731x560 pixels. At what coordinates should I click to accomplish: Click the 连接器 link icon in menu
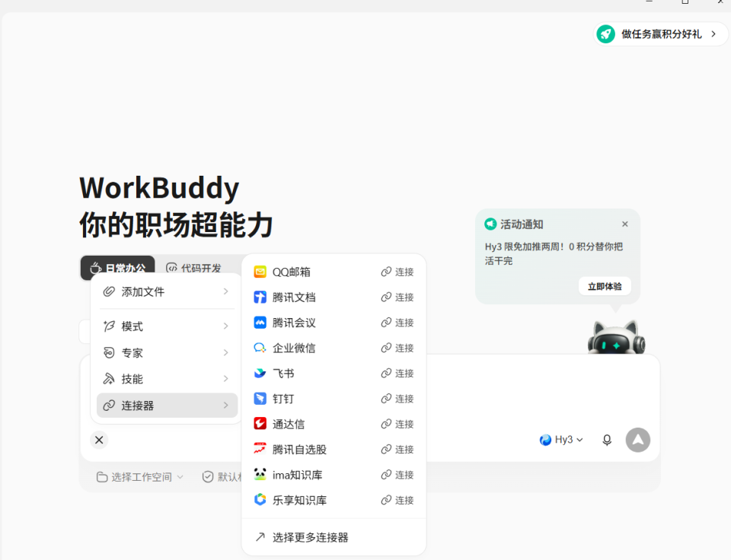[x=109, y=406]
